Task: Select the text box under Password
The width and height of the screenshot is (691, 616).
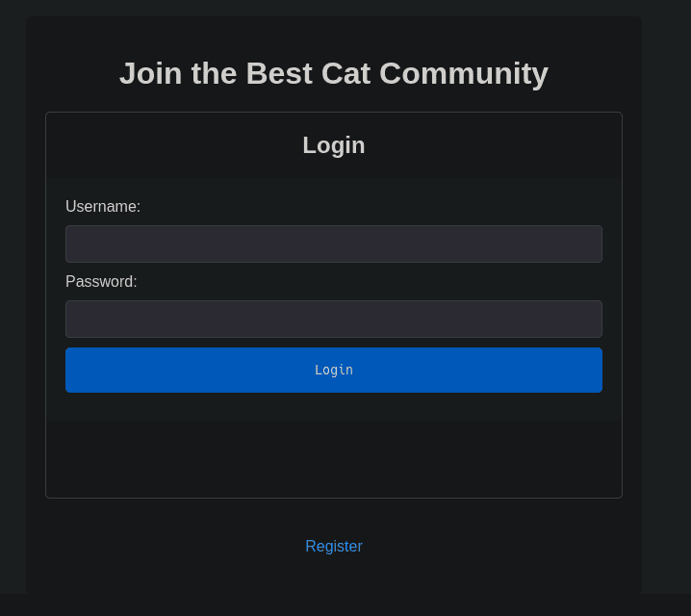Action: 334,319
